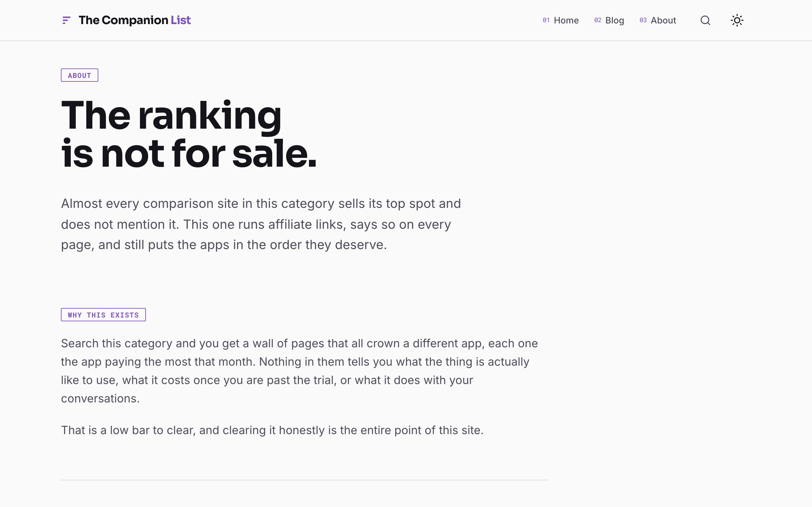
Task: Click the 02 number beside Blog
Action: (598, 20)
